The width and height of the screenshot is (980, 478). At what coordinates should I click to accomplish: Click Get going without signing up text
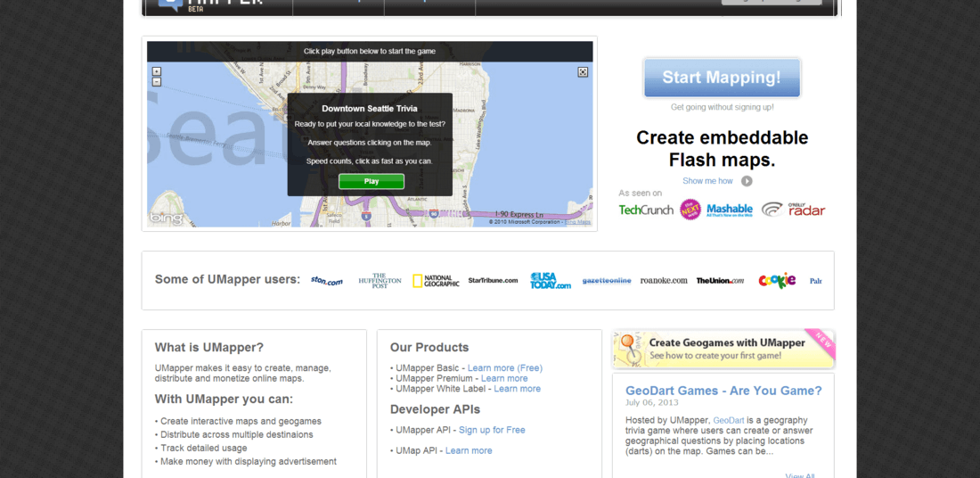point(722,107)
